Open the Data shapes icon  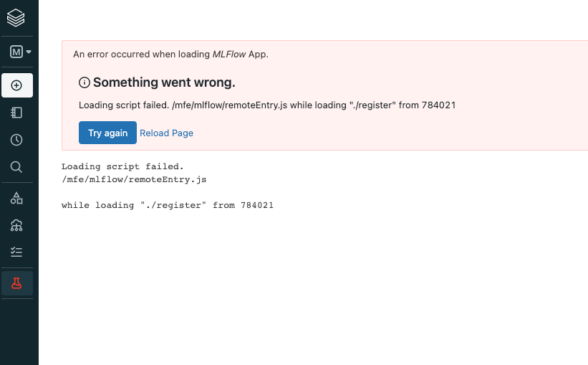17,198
